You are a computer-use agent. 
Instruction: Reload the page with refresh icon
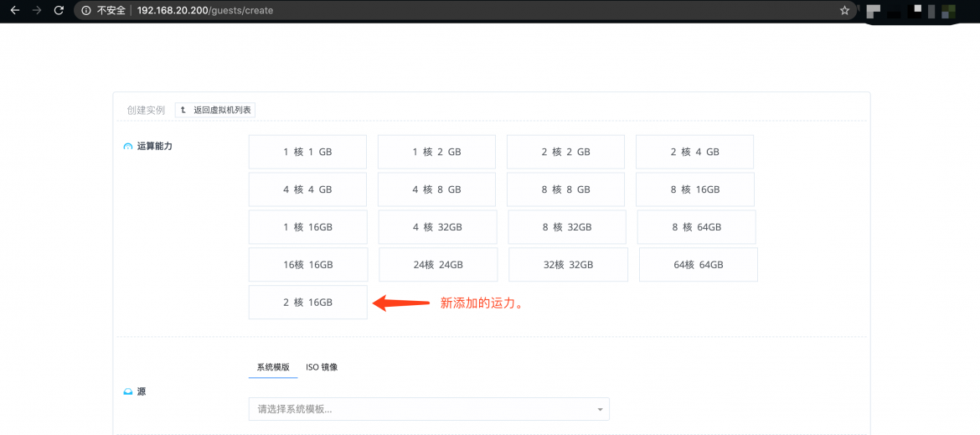tap(58, 11)
